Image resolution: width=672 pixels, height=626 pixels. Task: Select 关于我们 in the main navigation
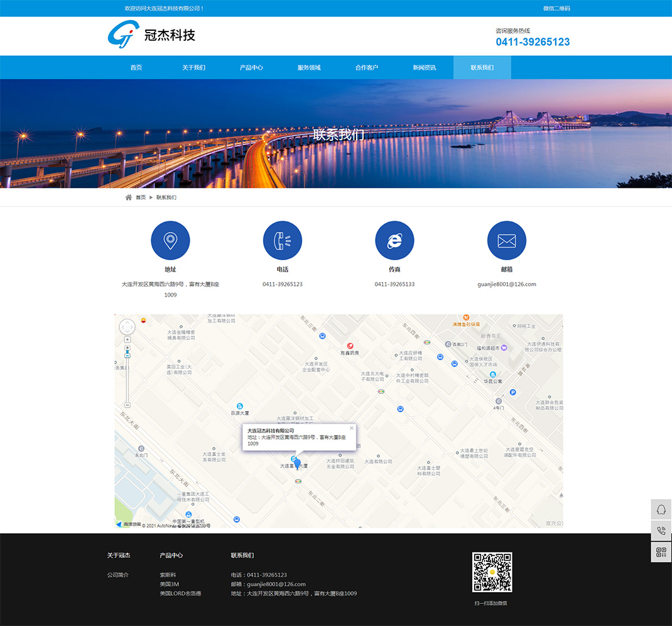(x=193, y=67)
